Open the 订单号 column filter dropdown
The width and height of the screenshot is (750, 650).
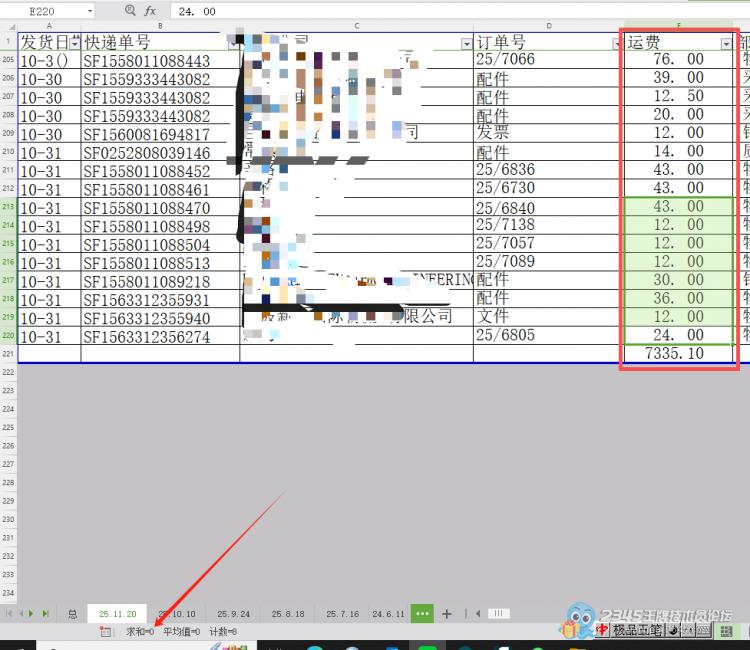616,44
